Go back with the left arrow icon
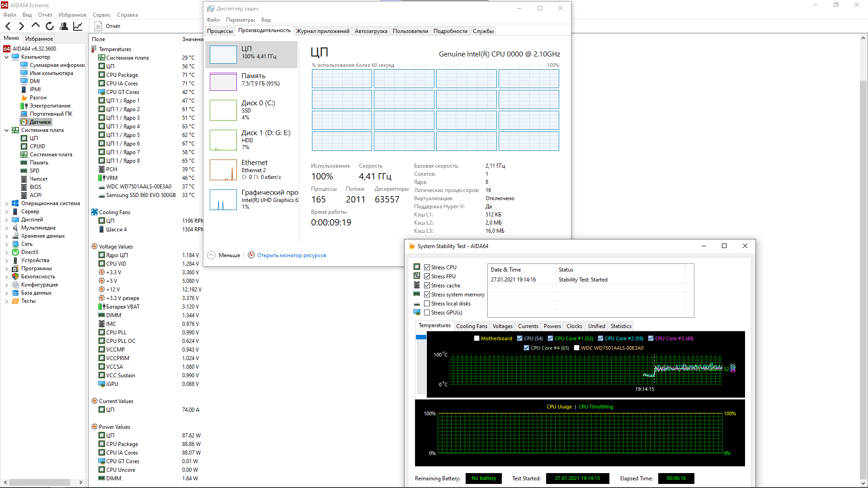 pyautogui.click(x=8, y=26)
